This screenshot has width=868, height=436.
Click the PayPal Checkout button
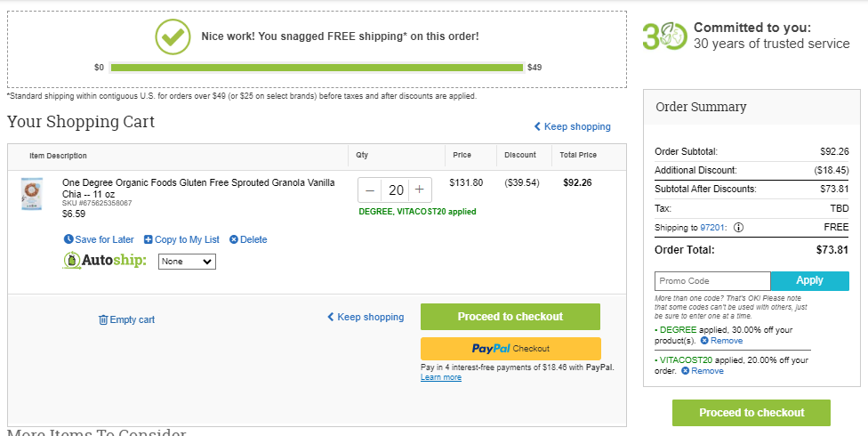coord(510,349)
